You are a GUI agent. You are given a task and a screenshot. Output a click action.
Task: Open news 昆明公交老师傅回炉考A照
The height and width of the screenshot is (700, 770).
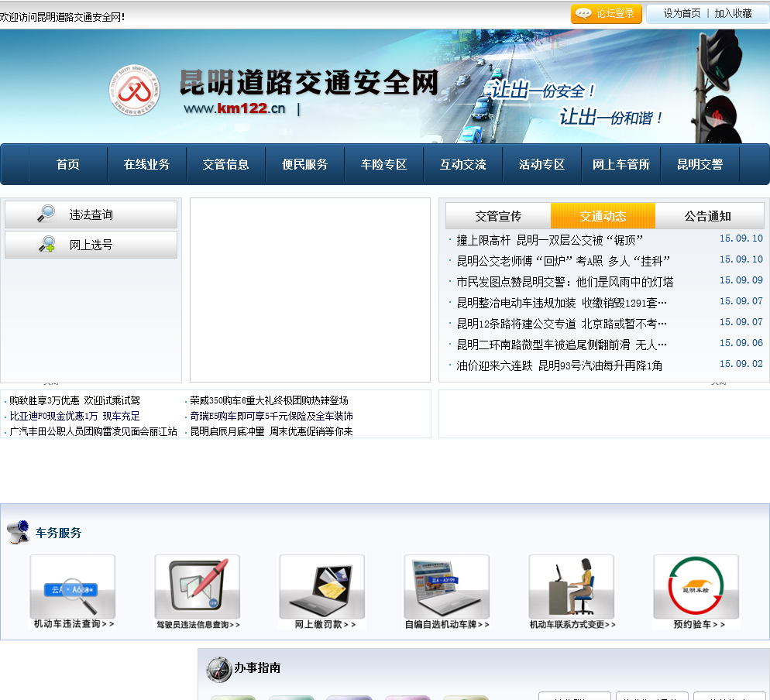563,261
